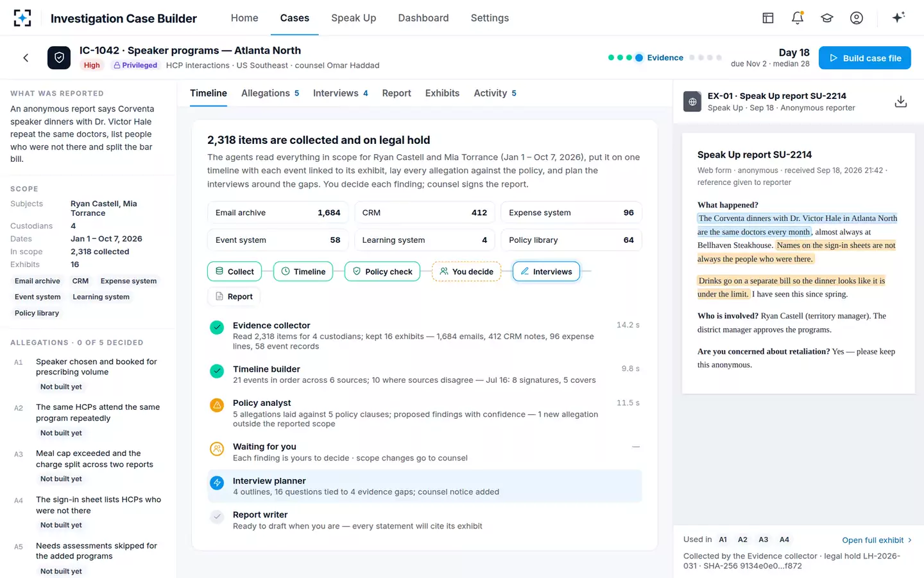The height and width of the screenshot is (578, 924).
Task: Click the Interview planner lightning icon
Action: 217,483
